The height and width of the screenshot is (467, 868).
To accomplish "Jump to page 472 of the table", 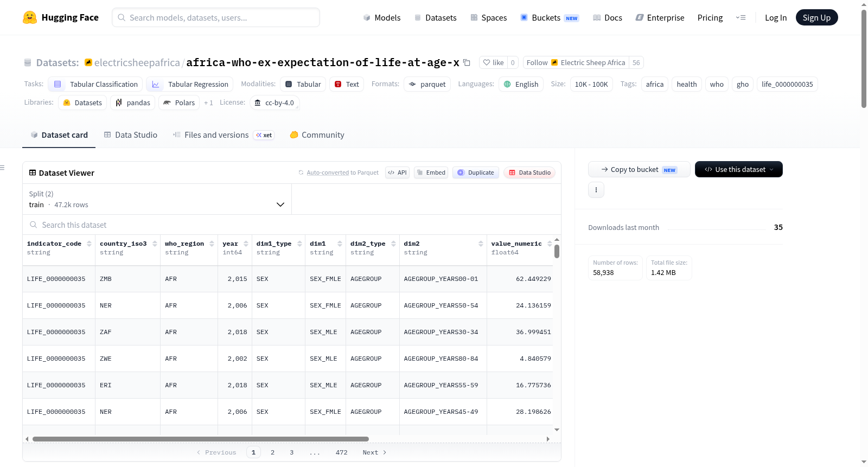I will click(341, 452).
